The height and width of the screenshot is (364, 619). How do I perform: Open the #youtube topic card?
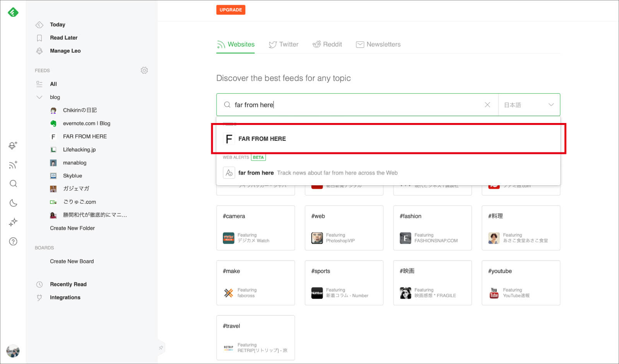(x=521, y=283)
